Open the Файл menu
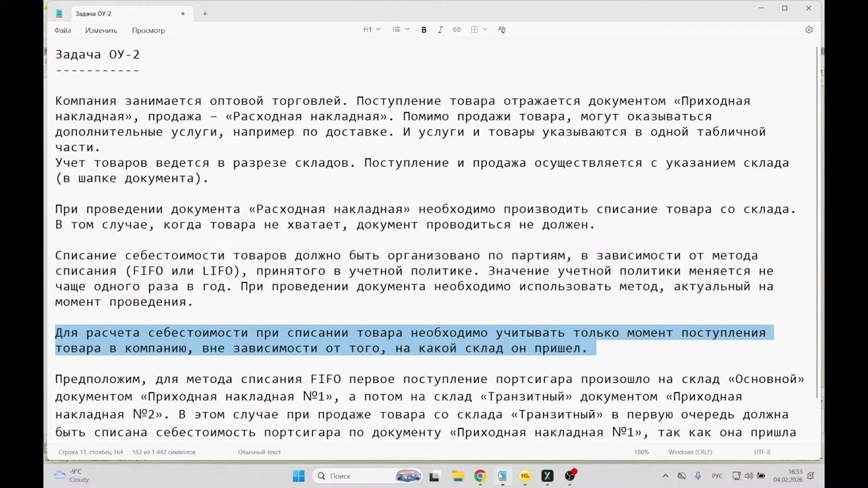The width and height of the screenshot is (868, 488). tap(62, 30)
